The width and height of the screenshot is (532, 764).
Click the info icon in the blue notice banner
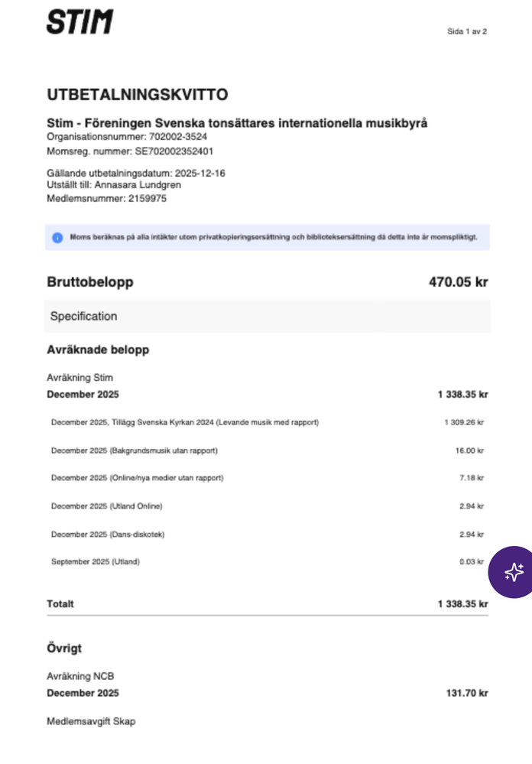pyautogui.click(x=57, y=238)
